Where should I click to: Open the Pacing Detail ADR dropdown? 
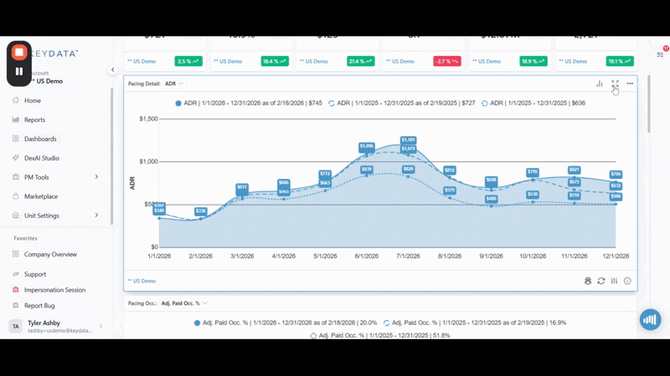174,84
